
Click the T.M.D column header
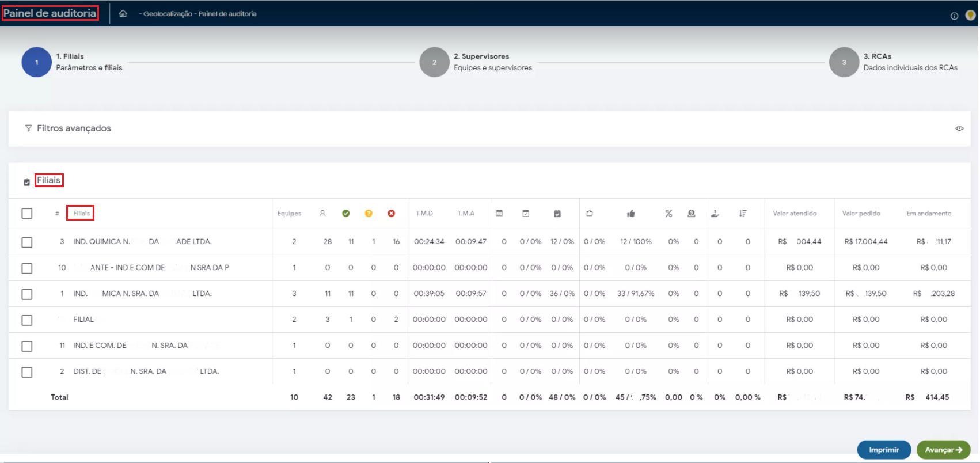(424, 214)
